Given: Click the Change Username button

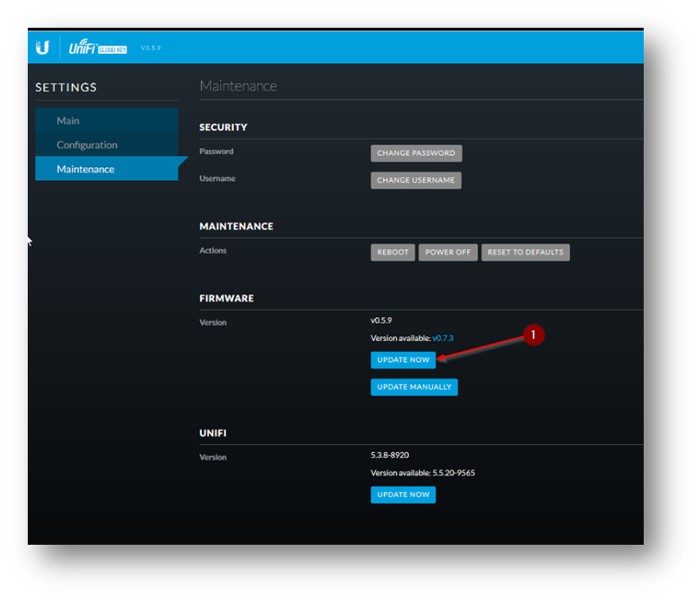Looking at the screenshot, I should [x=416, y=180].
